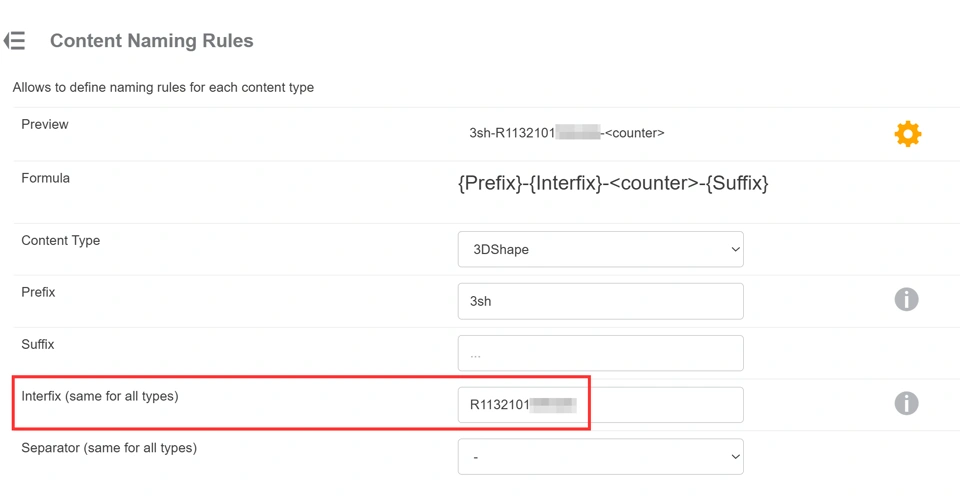Click the Suffix row label
The height and width of the screenshot is (503, 960).
click(38, 345)
